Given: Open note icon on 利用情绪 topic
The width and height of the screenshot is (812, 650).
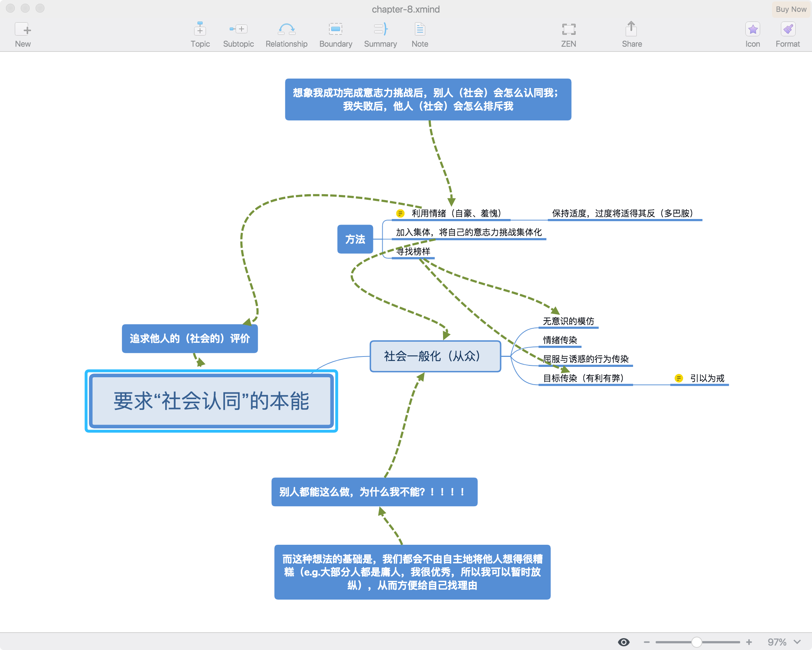Looking at the screenshot, I should coord(400,214).
